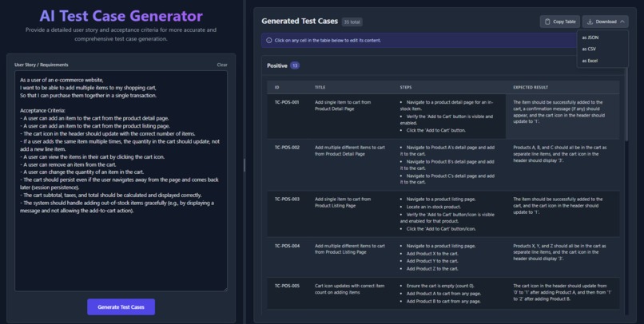Click the 35 total badge
Viewport: 644px width, 324px height.
pyautogui.click(x=352, y=22)
